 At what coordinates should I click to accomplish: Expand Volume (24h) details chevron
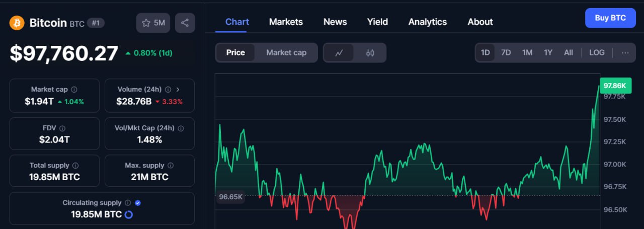[x=178, y=90]
